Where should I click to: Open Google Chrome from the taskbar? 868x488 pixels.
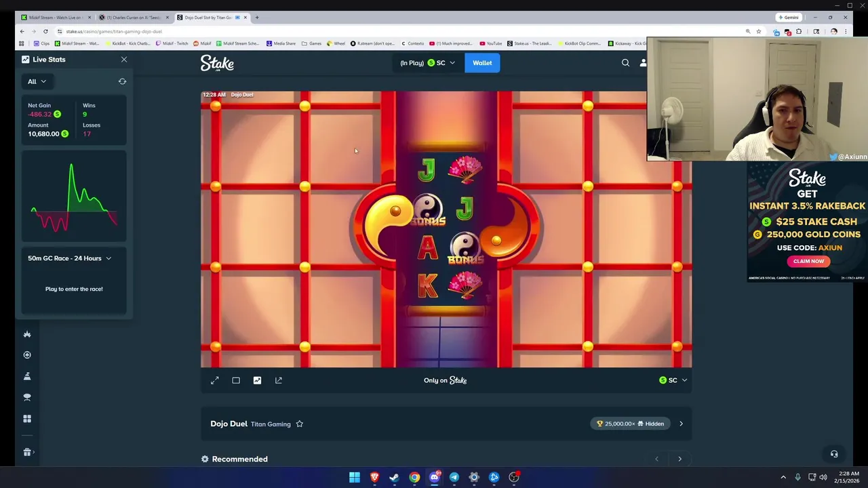coord(414,477)
